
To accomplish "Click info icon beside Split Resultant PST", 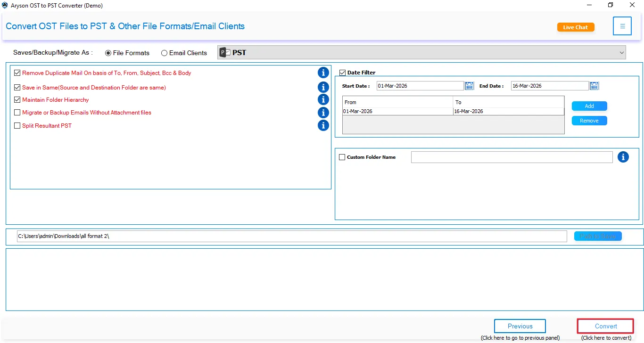I will [323, 125].
